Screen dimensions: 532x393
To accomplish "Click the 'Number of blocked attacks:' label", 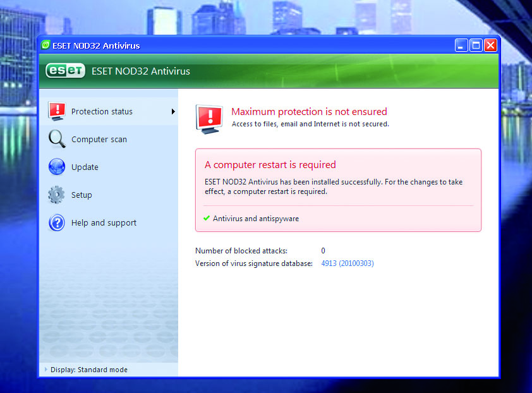I will click(x=241, y=251).
